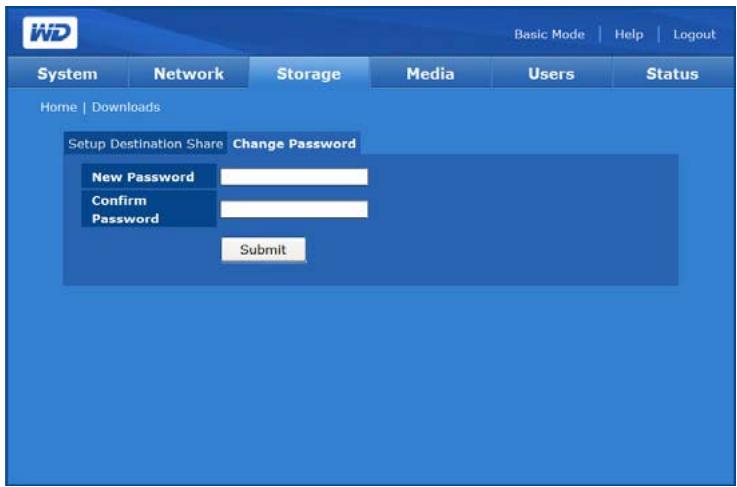This screenshot has width=737, height=487.
Task: Select the Change Password tab
Action: point(294,143)
